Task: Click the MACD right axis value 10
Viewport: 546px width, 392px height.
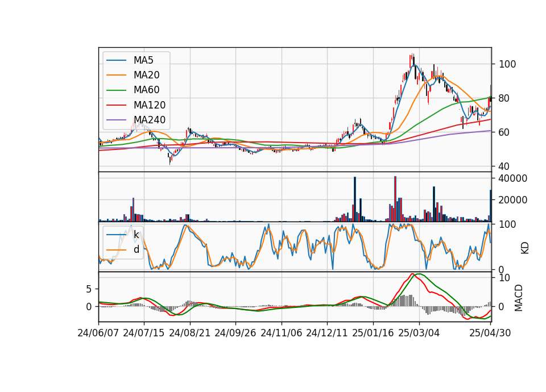Action: (x=504, y=278)
